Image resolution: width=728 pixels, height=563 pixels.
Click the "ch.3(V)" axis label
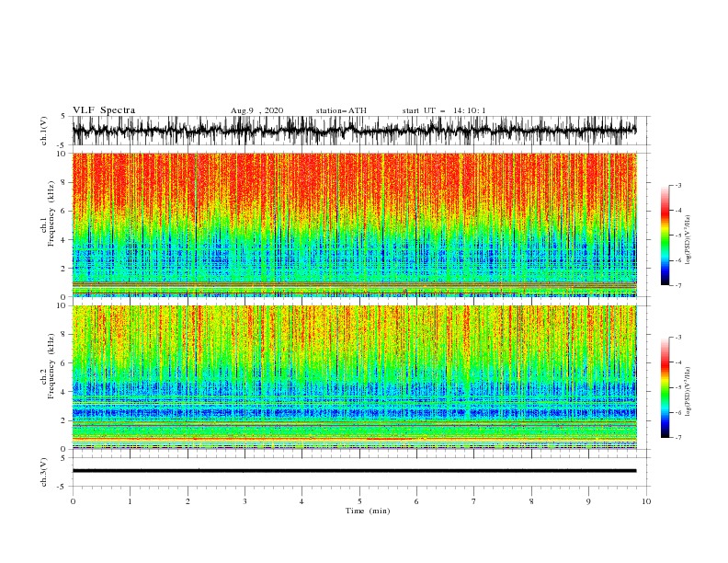tap(44, 472)
